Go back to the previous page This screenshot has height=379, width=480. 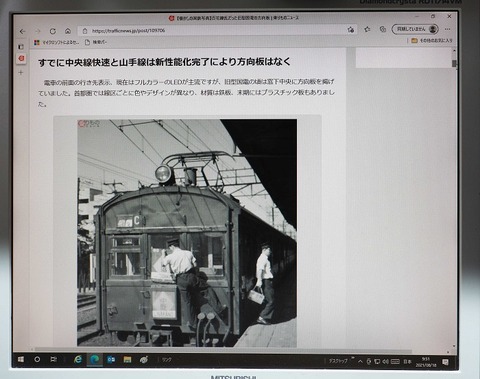tap(23, 31)
